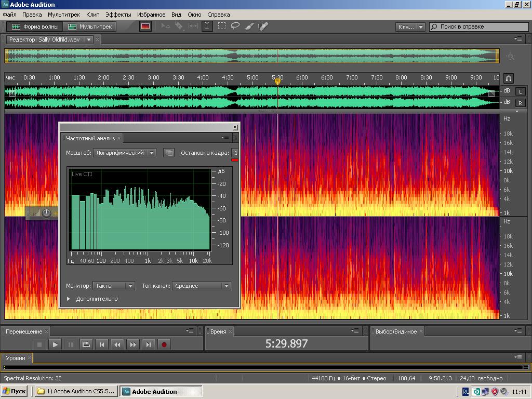532x399 pixels.
Task: Expand the Дополнительно section
Action: point(69,299)
